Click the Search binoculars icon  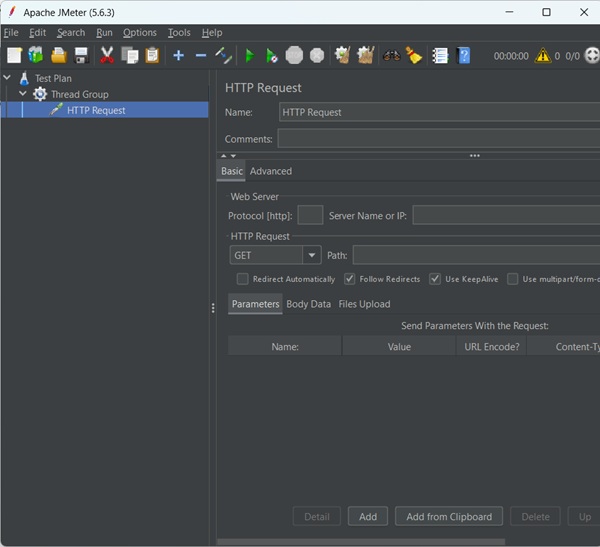(391, 56)
